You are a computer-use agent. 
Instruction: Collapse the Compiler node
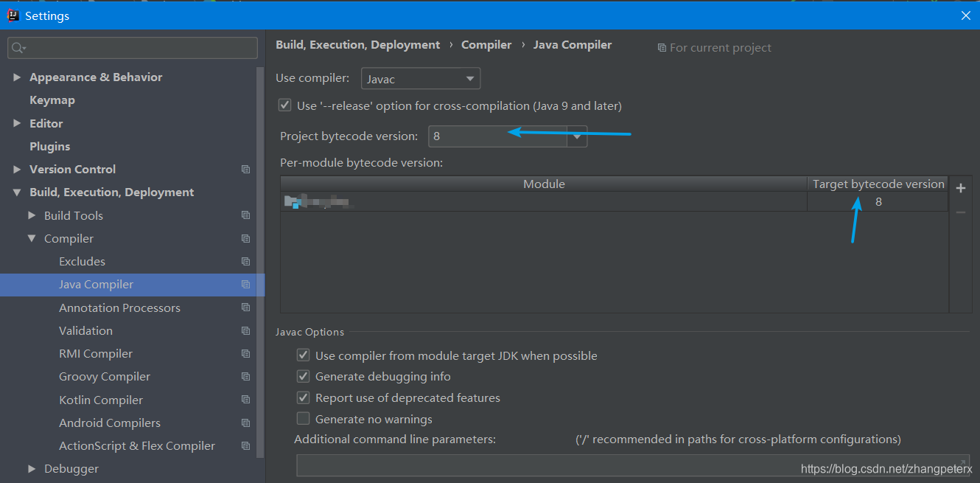(x=32, y=238)
